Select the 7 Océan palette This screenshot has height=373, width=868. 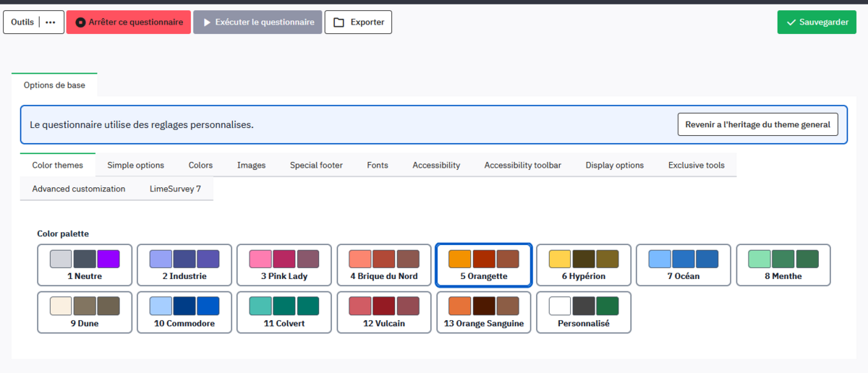click(684, 265)
